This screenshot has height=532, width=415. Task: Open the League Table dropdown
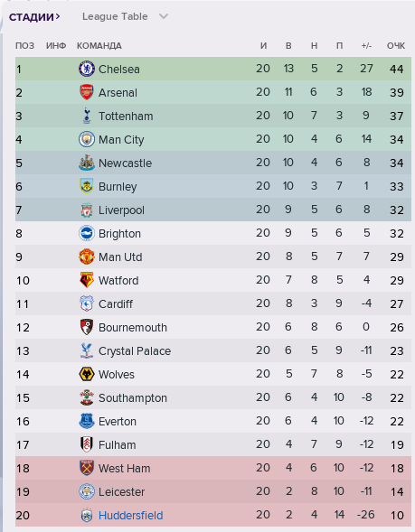click(x=125, y=16)
